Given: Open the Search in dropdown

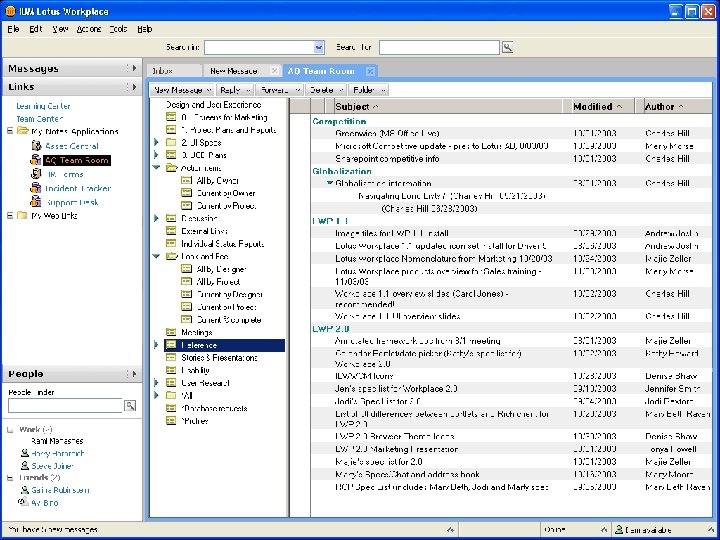Looking at the screenshot, I should [x=319, y=47].
